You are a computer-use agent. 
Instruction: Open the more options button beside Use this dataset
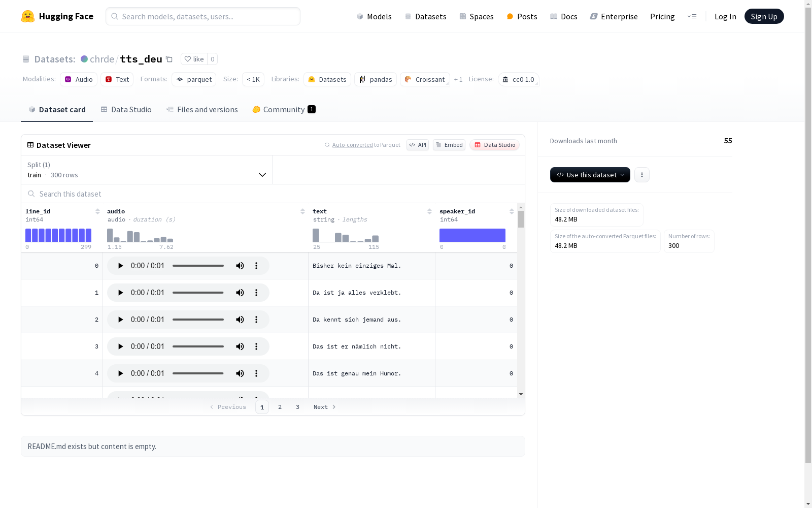(x=642, y=175)
